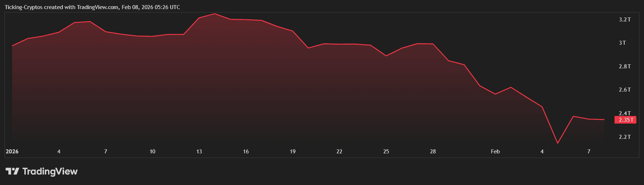This screenshot has height=185, width=644.
Task: Select the 28 date axis label
Action: (x=433, y=152)
